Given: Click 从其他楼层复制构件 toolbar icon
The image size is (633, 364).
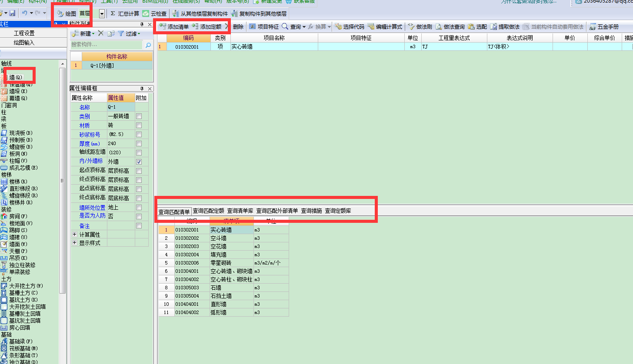Looking at the screenshot, I should 176,13.
